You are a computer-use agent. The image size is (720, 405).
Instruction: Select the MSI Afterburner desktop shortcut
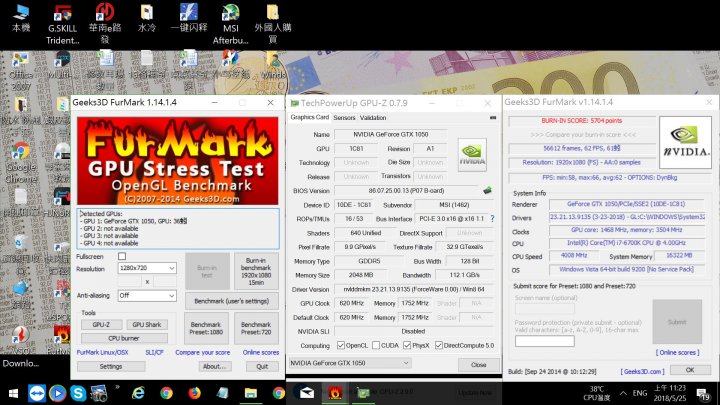(231, 25)
